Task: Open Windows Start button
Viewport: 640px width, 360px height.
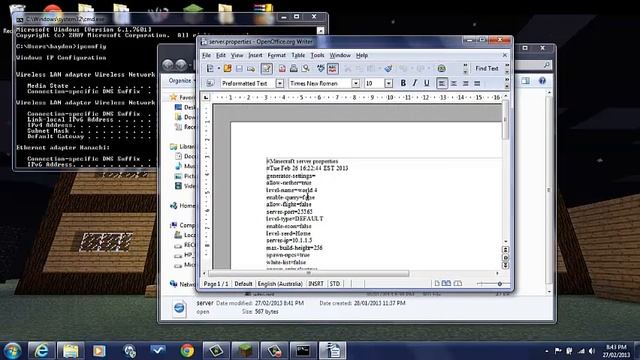Action: click(x=12, y=351)
